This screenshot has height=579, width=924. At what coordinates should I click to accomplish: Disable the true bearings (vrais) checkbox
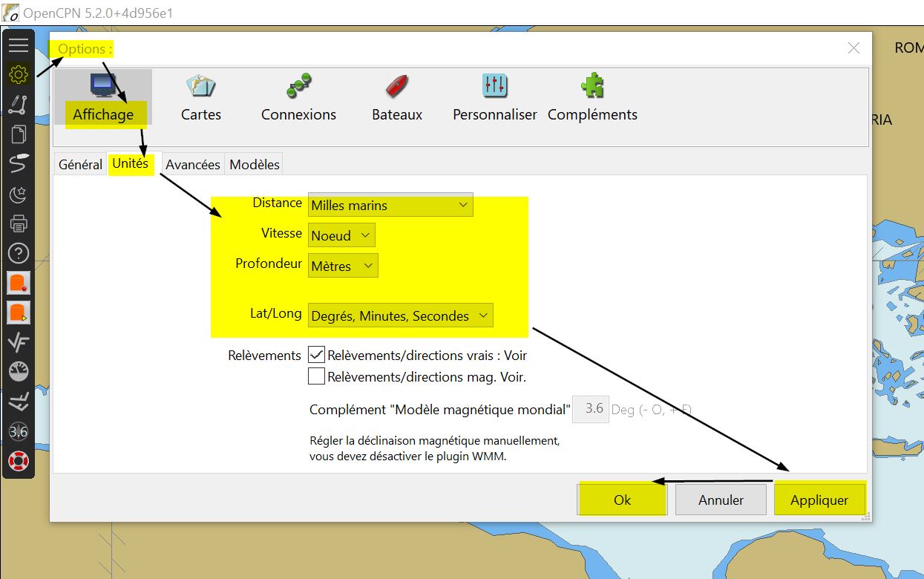coord(316,355)
